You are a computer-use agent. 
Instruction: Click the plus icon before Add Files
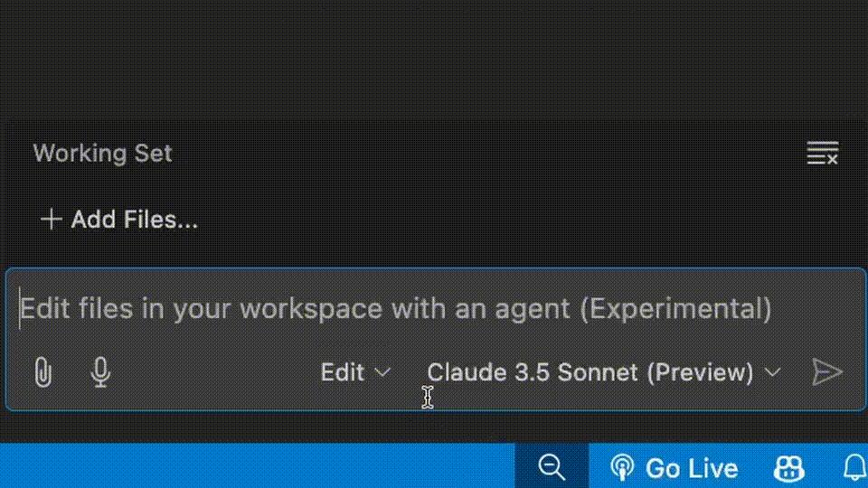point(52,219)
